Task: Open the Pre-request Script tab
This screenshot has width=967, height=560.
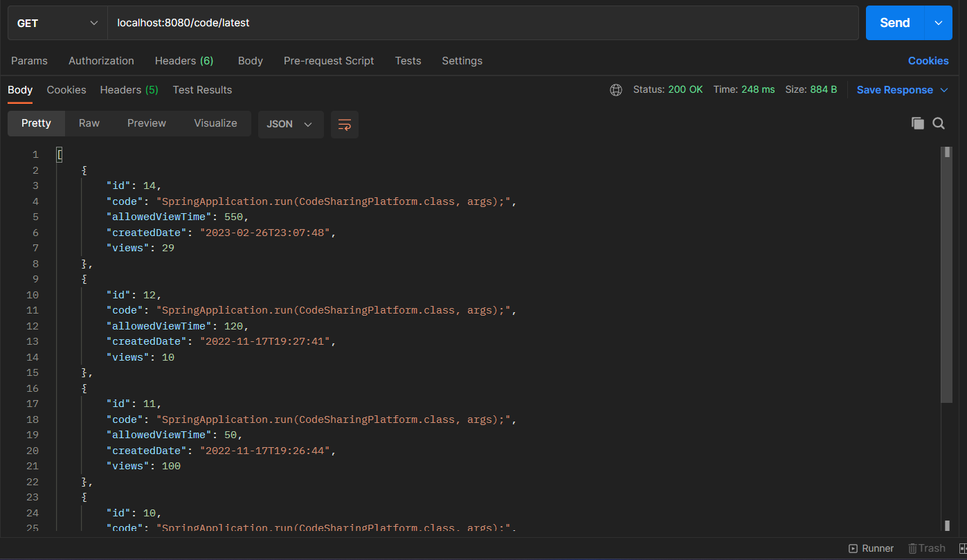Action: 329,61
